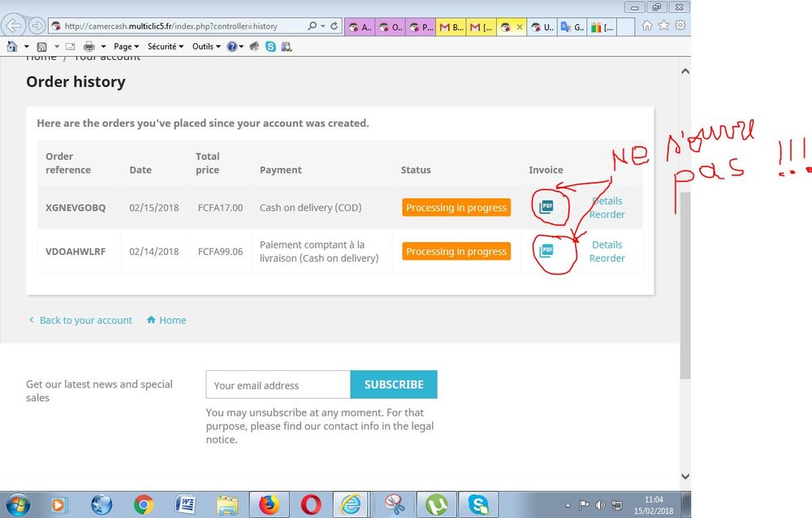This screenshot has width=812, height=518.
Task: Click the Help question mark icon
Action: pos(232,46)
